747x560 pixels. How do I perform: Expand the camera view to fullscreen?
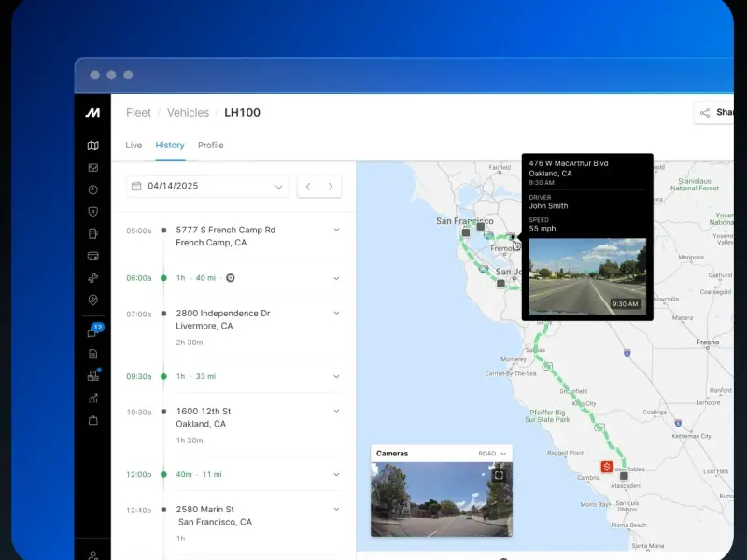(499, 475)
